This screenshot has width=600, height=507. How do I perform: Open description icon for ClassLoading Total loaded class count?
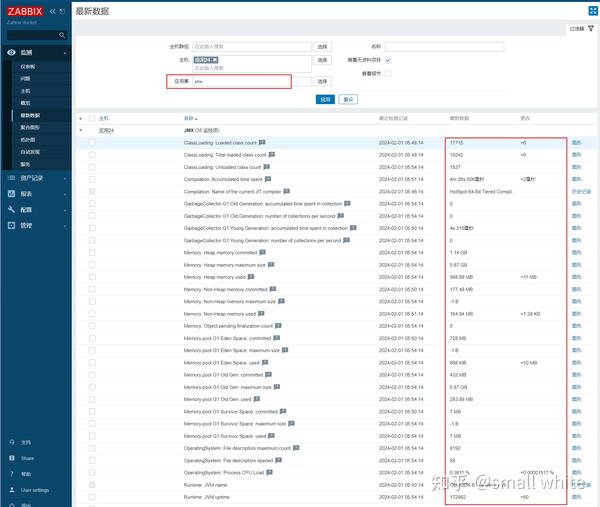click(x=272, y=155)
